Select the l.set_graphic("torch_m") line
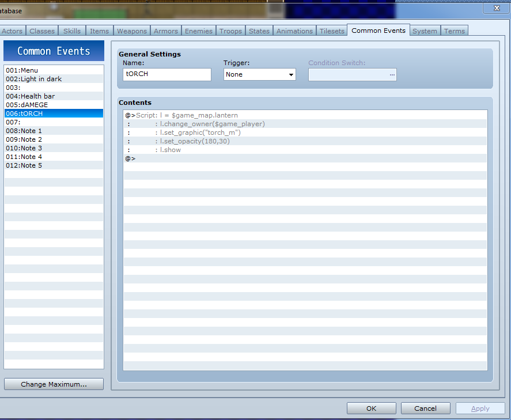 [x=305, y=133]
